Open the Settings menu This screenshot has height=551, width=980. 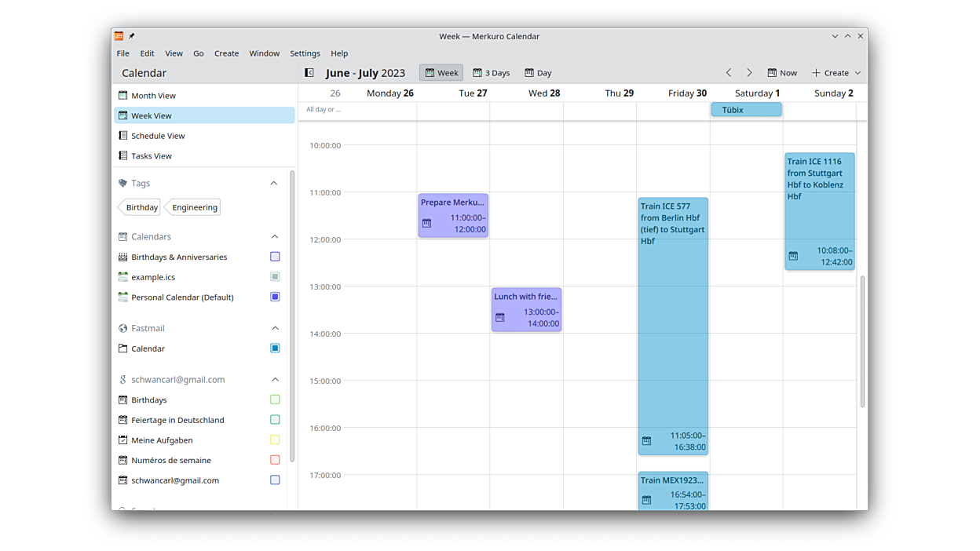tap(305, 53)
